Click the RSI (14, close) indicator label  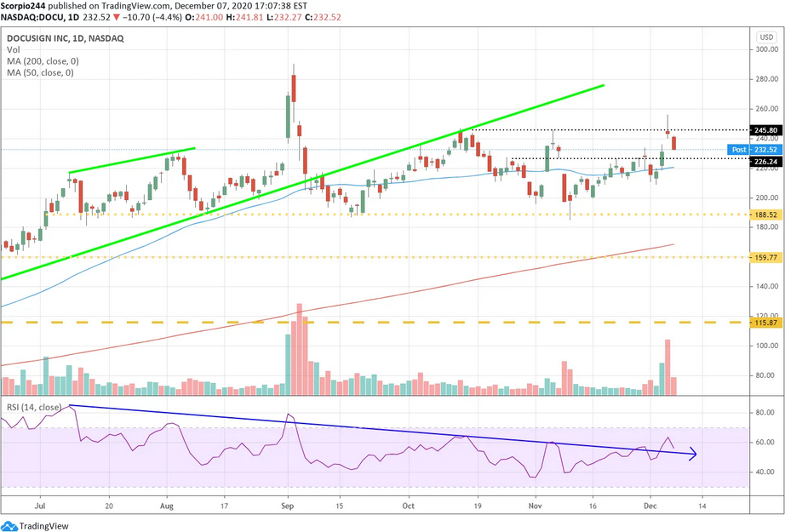point(34,408)
